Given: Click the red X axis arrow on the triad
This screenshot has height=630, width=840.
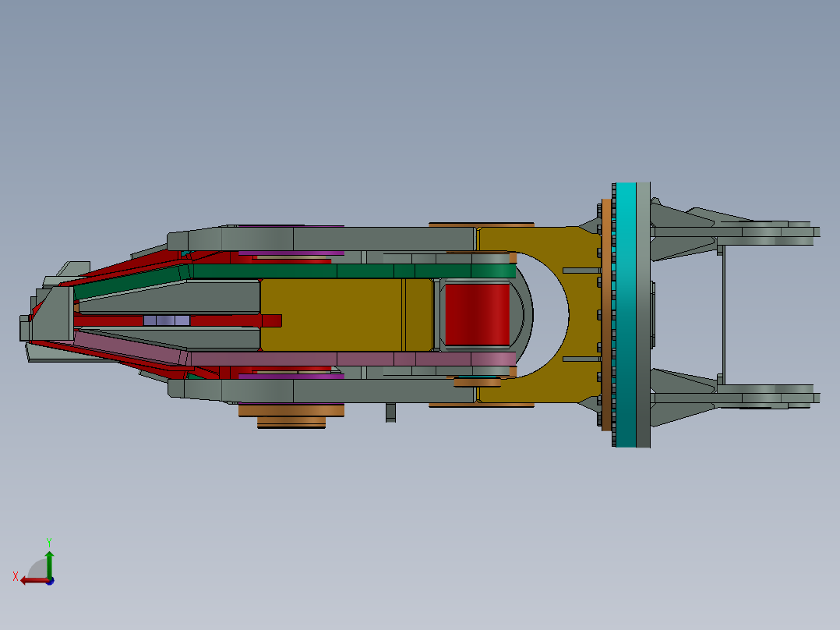Looking at the screenshot, I should point(34,581).
